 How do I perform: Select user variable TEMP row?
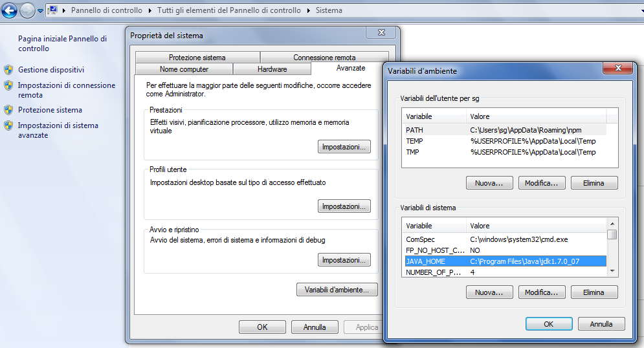point(505,141)
